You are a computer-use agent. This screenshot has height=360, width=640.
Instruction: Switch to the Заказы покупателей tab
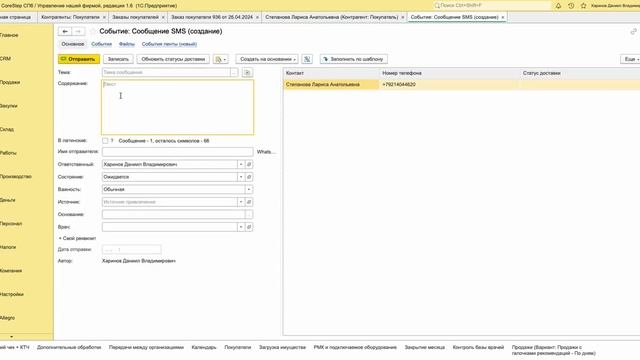coord(135,17)
